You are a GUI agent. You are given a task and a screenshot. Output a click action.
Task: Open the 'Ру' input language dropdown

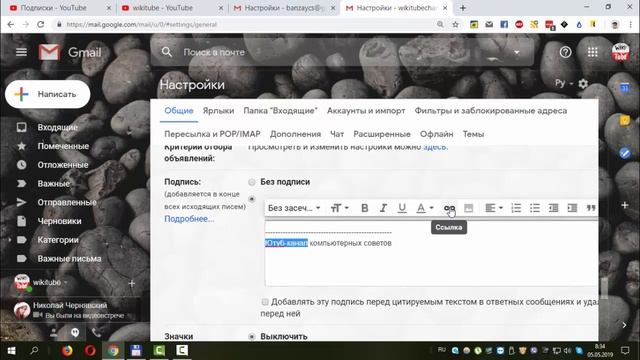point(564,83)
